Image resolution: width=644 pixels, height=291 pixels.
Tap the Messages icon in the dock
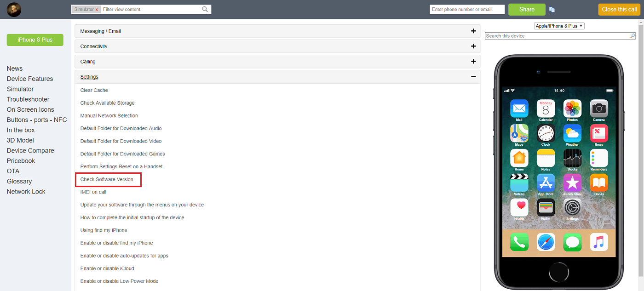click(572, 242)
